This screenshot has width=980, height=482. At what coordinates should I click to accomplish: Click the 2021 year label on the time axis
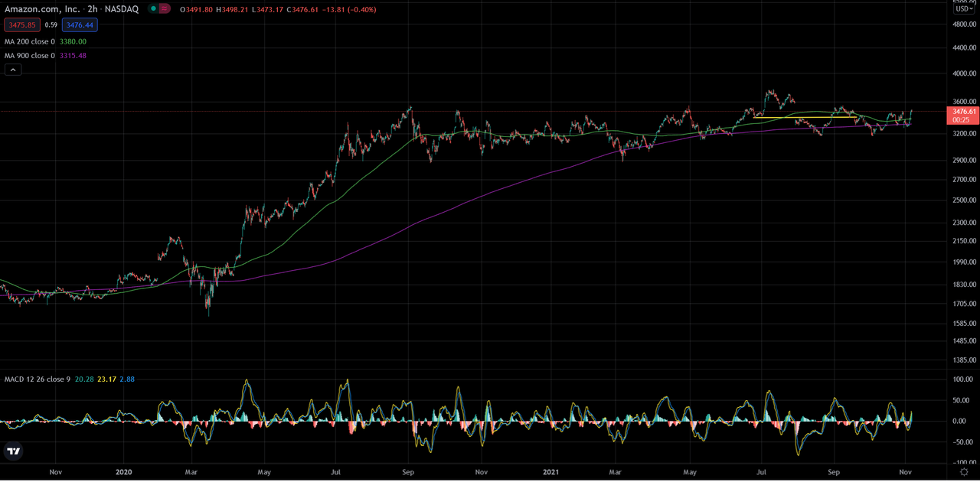(551, 473)
